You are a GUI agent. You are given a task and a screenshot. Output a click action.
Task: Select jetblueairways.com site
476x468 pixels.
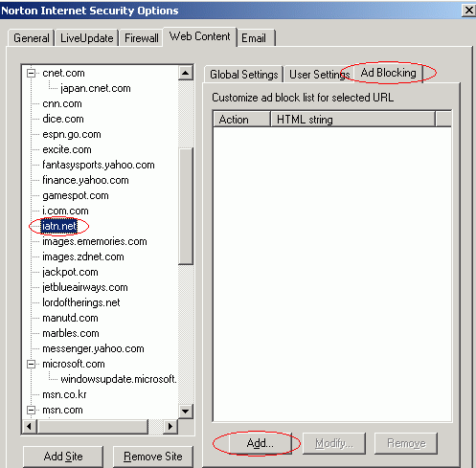(x=85, y=287)
